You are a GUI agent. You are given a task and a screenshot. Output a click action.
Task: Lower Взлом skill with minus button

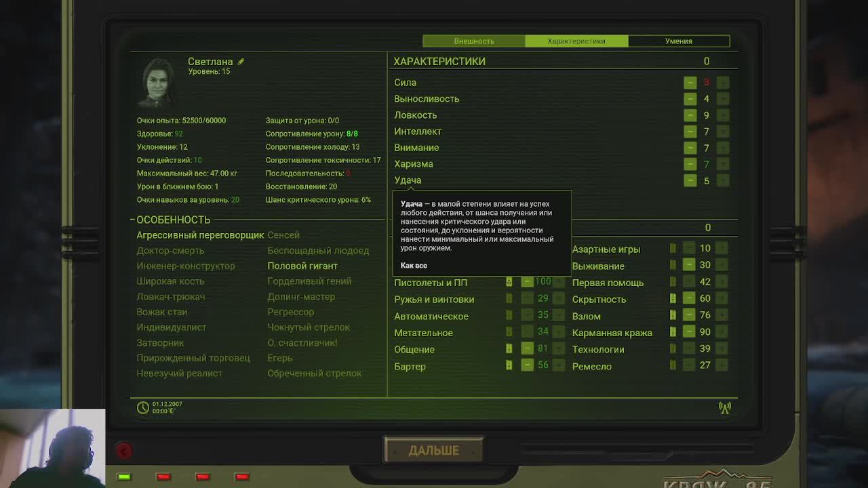click(x=689, y=314)
